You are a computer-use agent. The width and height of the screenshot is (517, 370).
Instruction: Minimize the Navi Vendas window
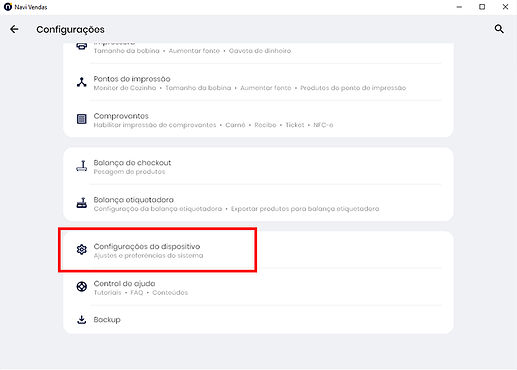coord(459,7)
